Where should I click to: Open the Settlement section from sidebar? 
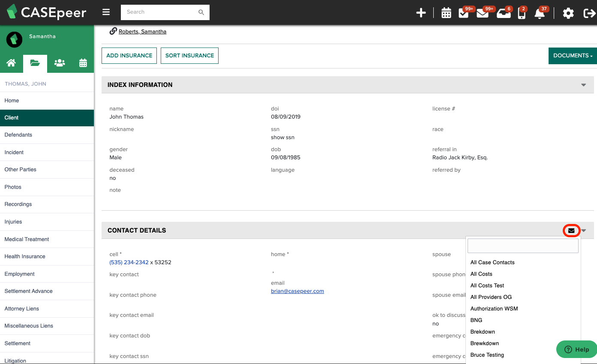[17, 343]
